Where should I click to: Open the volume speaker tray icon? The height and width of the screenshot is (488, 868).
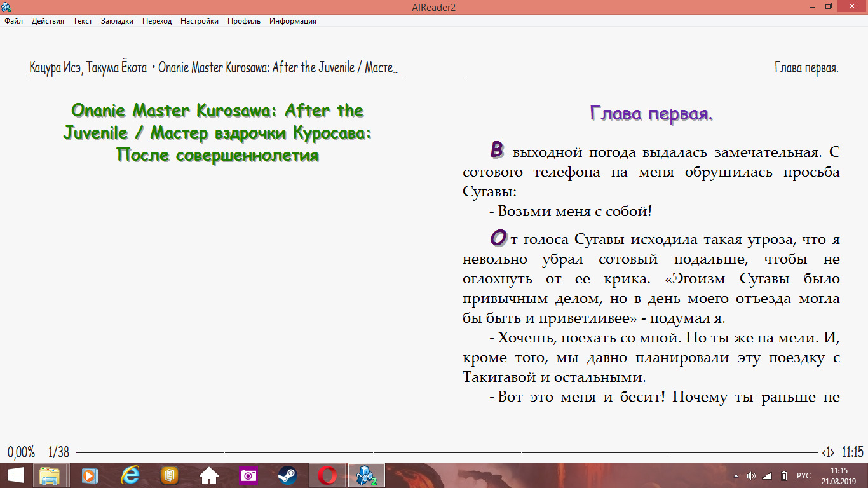[x=751, y=476]
